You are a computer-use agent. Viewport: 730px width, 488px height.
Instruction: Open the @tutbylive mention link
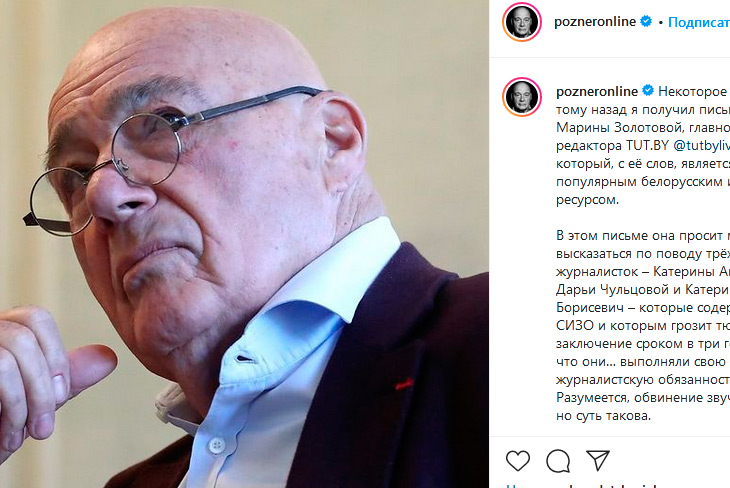pyautogui.click(x=702, y=146)
